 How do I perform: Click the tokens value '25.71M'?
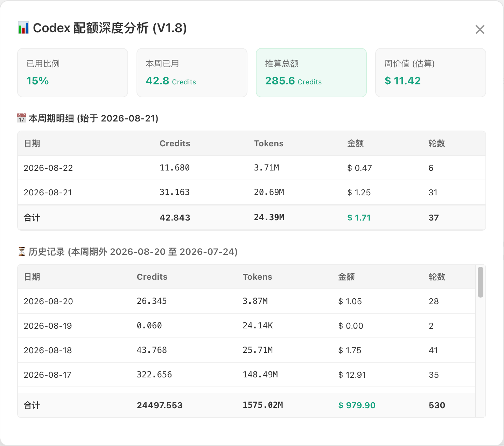pos(258,350)
